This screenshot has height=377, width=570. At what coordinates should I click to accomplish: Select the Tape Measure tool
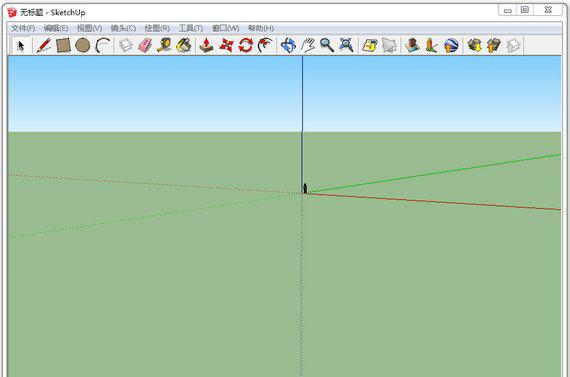(164, 46)
